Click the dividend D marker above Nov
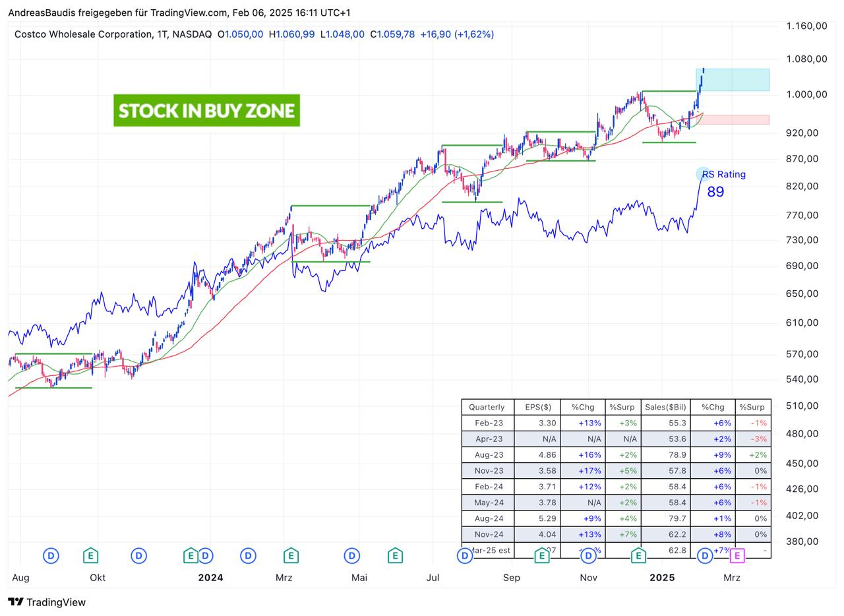The width and height of the screenshot is (844, 616). tap(588, 556)
